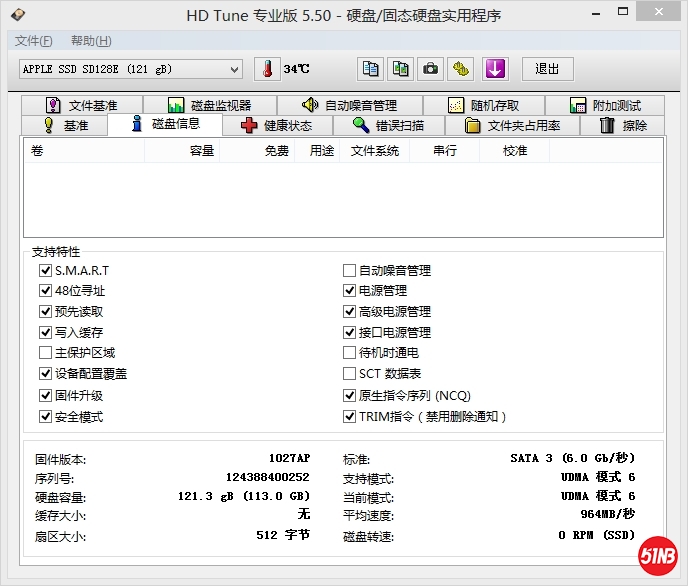Open the 文件(F) menu
The width and height of the screenshot is (688, 586).
[33, 41]
